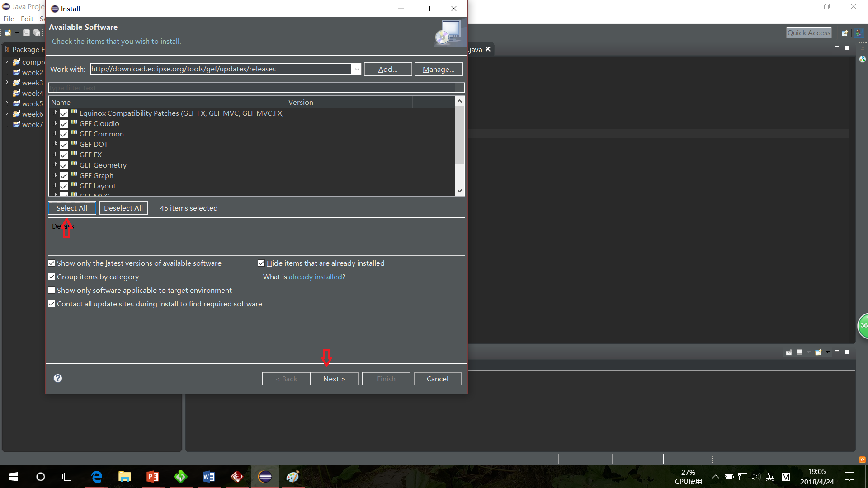Image resolution: width=868 pixels, height=488 pixels.
Task: Click the browser taskbar icon
Action: [96, 476]
